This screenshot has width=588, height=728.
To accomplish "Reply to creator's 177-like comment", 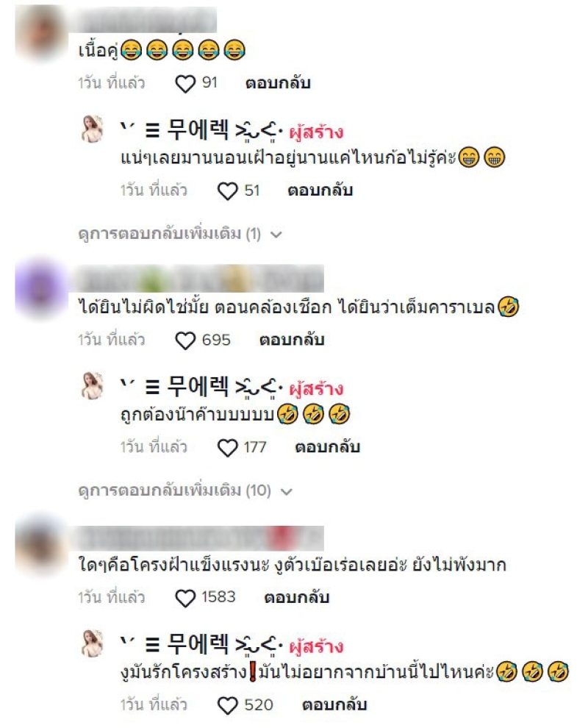I will pyautogui.click(x=327, y=447).
